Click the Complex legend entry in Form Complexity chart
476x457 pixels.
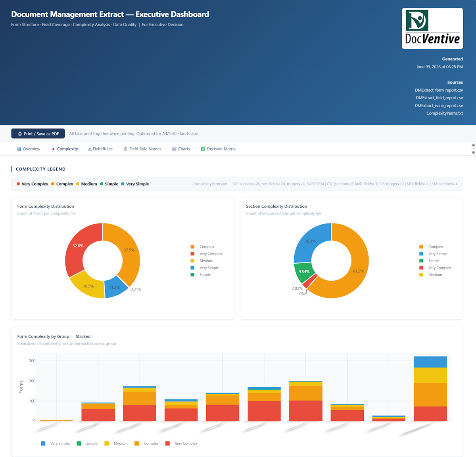(202, 247)
